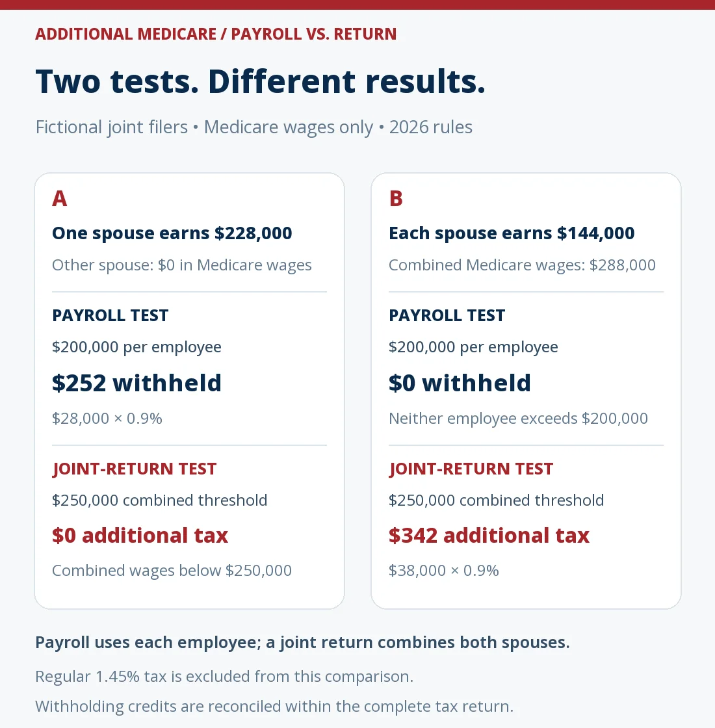715x728 pixels.
Task: Click the '$342 additional tax' figure
Action: click(x=489, y=536)
